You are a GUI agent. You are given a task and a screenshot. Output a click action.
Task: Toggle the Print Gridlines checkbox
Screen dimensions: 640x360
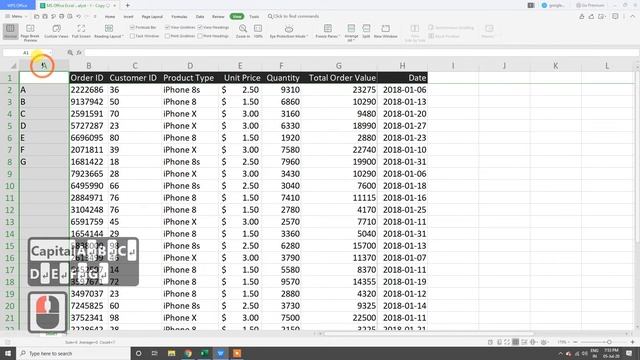click(167, 36)
